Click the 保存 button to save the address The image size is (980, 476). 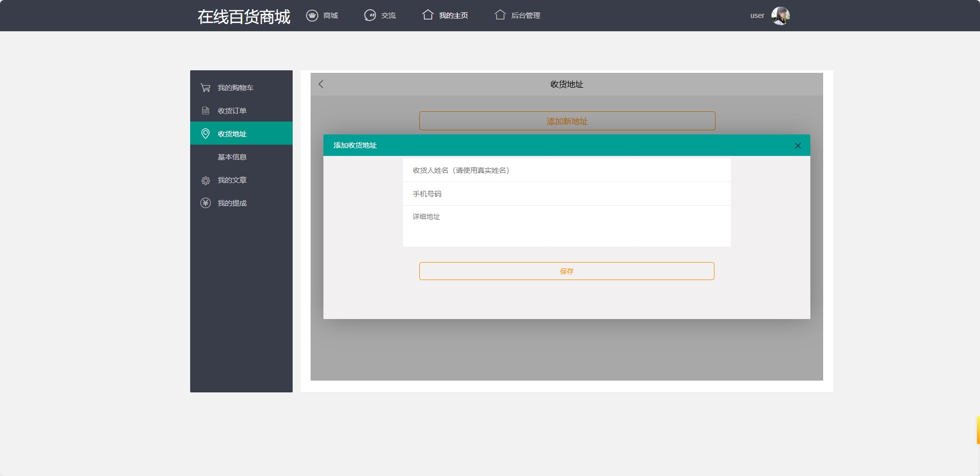[566, 271]
